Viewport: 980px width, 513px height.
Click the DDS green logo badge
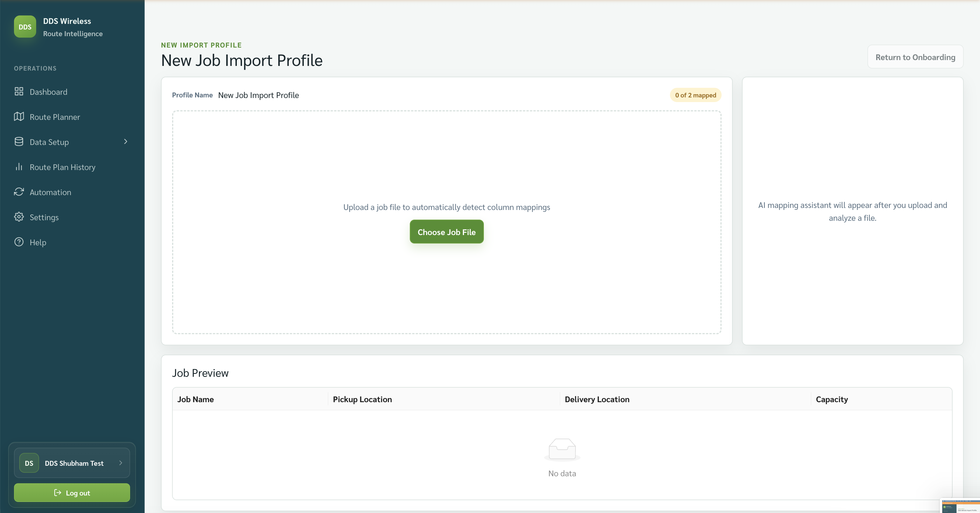click(x=25, y=27)
